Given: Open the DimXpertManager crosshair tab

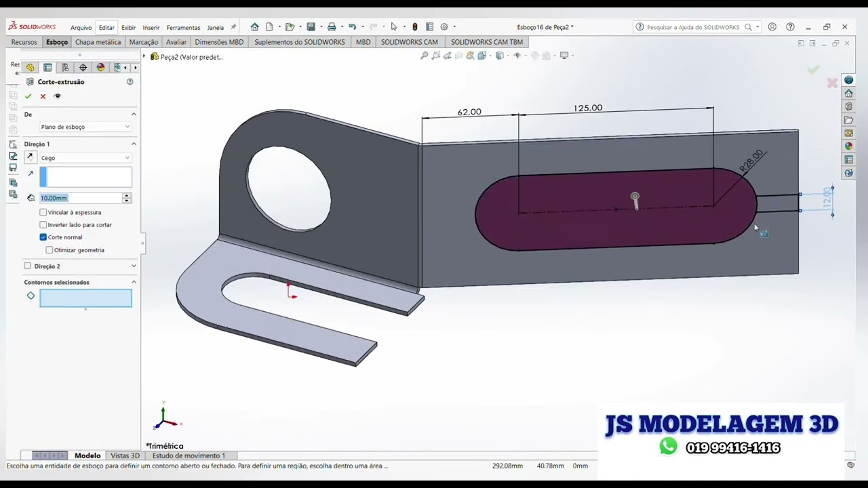Looking at the screenshot, I should pyautogui.click(x=83, y=68).
